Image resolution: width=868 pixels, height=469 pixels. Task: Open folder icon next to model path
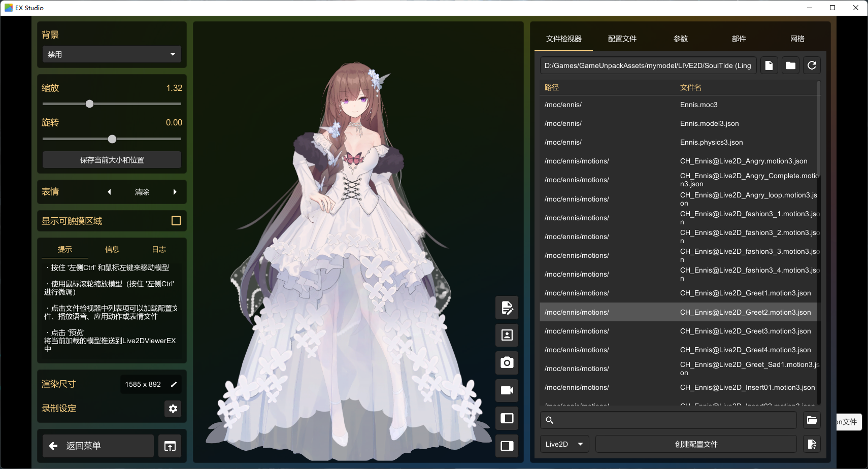pos(790,65)
